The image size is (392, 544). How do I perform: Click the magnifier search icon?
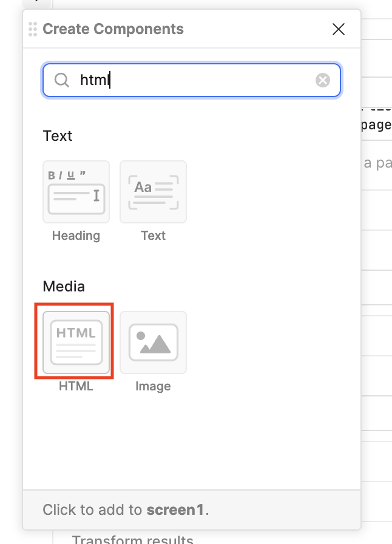tap(62, 80)
